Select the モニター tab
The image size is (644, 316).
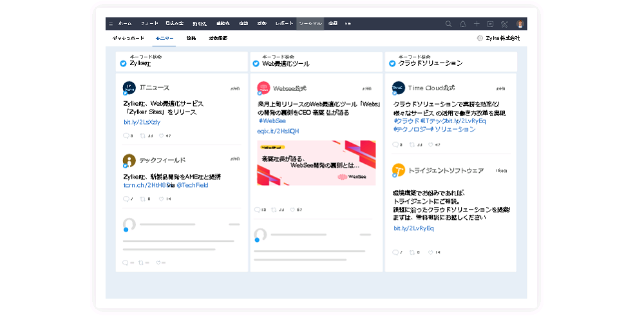[164, 38]
